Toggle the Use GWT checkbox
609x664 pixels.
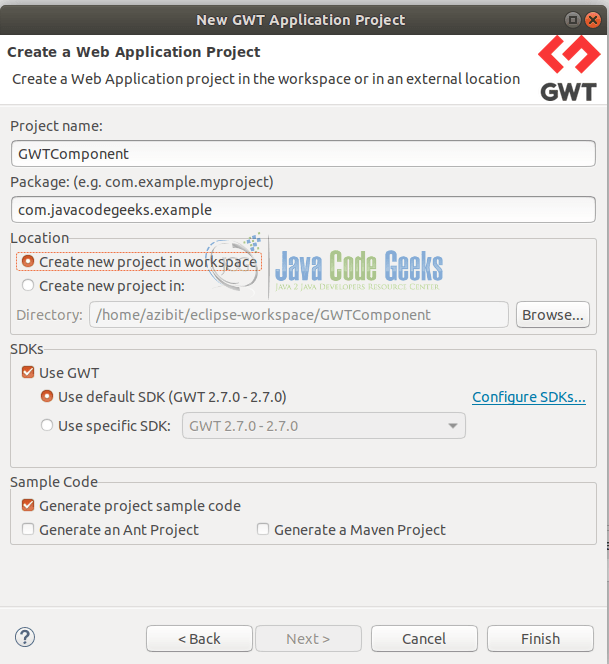click(61, 373)
